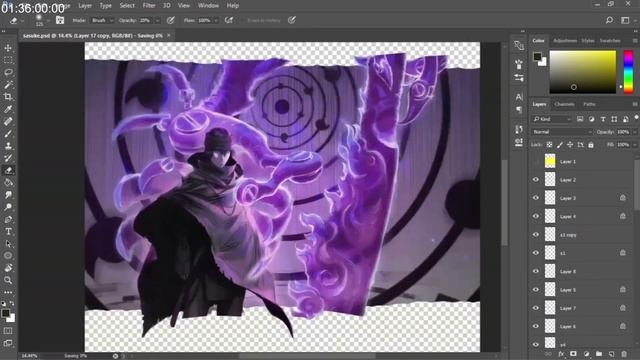
Task: Add a layer style with fx button
Action: point(561,354)
